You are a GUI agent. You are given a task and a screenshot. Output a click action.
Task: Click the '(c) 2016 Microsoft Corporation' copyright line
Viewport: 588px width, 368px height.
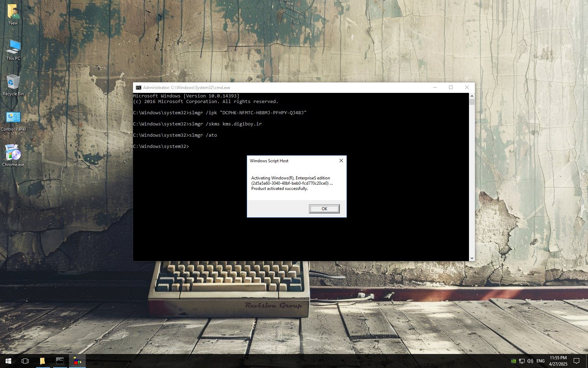tap(206, 102)
